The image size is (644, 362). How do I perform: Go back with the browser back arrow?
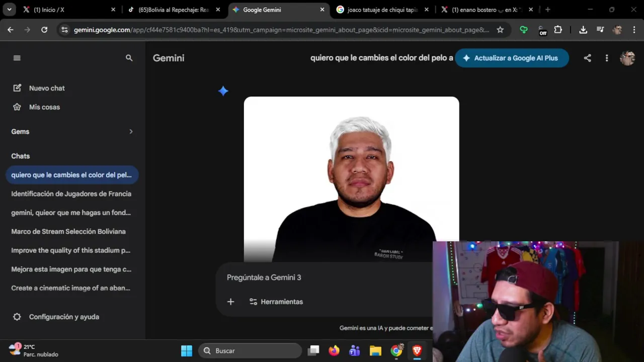(11, 30)
